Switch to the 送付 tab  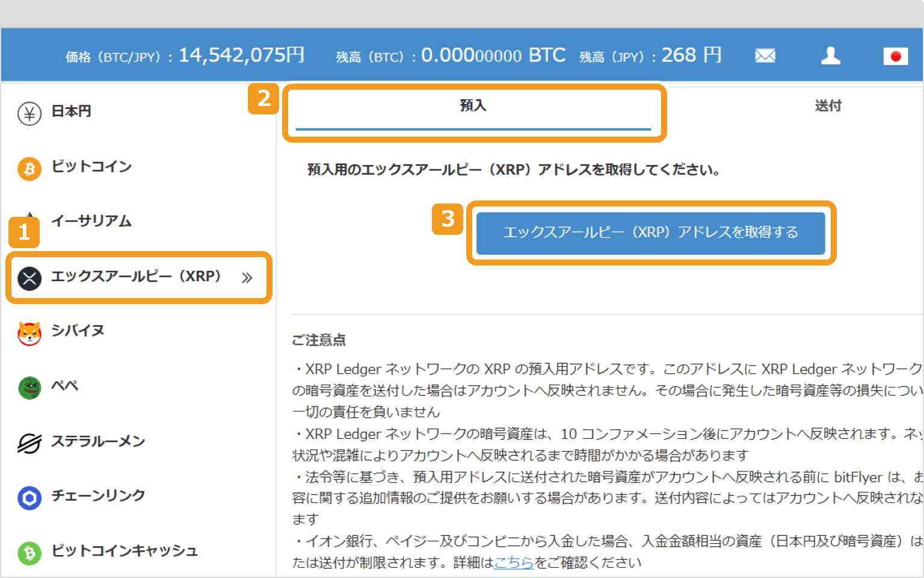[x=828, y=105]
